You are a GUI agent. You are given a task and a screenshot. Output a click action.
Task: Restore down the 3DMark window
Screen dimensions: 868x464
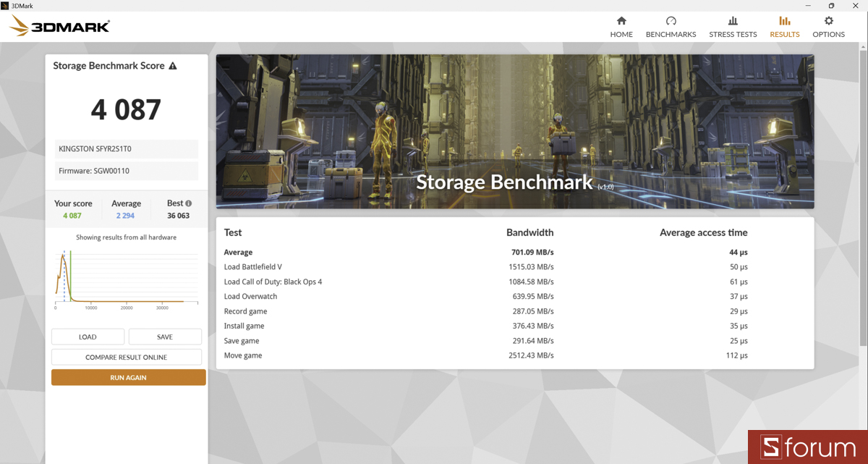(x=831, y=5)
